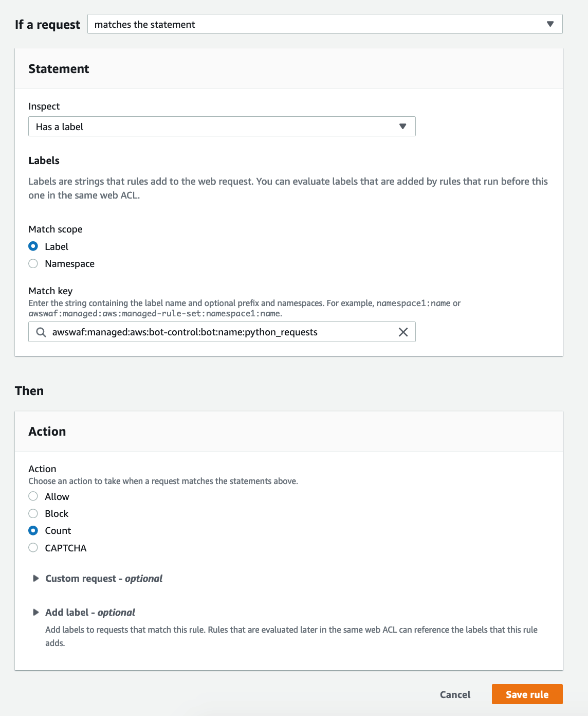Image resolution: width=588 pixels, height=716 pixels.
Task: Click into the Match key text field
Action: pos(221,332)
